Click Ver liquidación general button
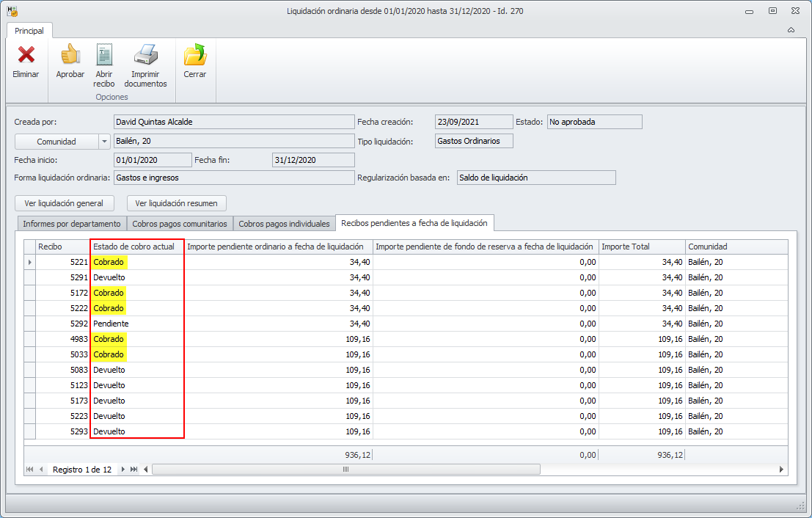Screen dimensions: 812x518 point(64,203)
